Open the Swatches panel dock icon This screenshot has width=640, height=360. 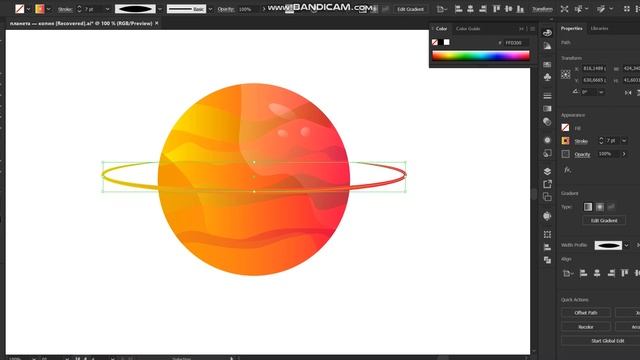tap(547, 64)
